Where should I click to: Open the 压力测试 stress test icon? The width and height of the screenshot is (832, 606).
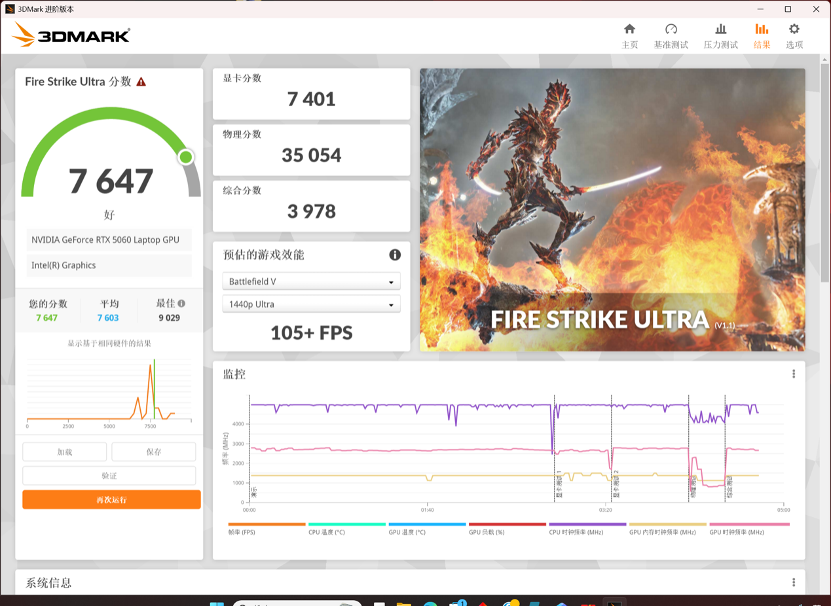(x=721, y=29)
